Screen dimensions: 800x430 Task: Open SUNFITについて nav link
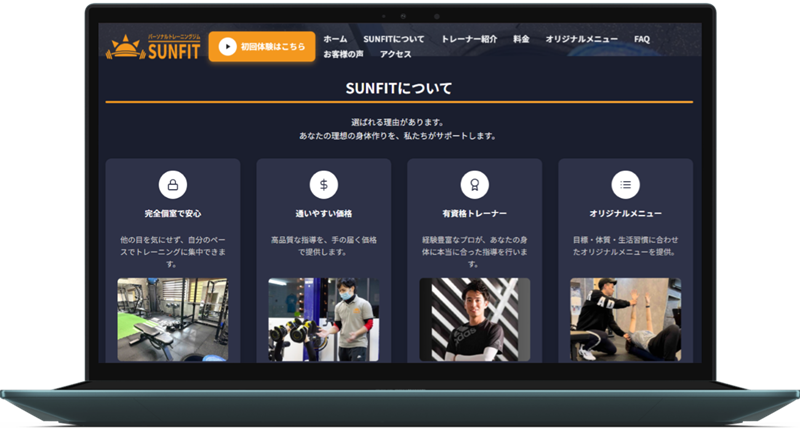click(394, 39)
